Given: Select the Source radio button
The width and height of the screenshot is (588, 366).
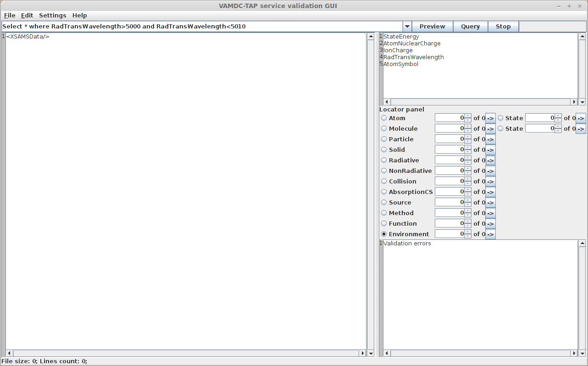Looking at the screenshot, I should point(384,202).
